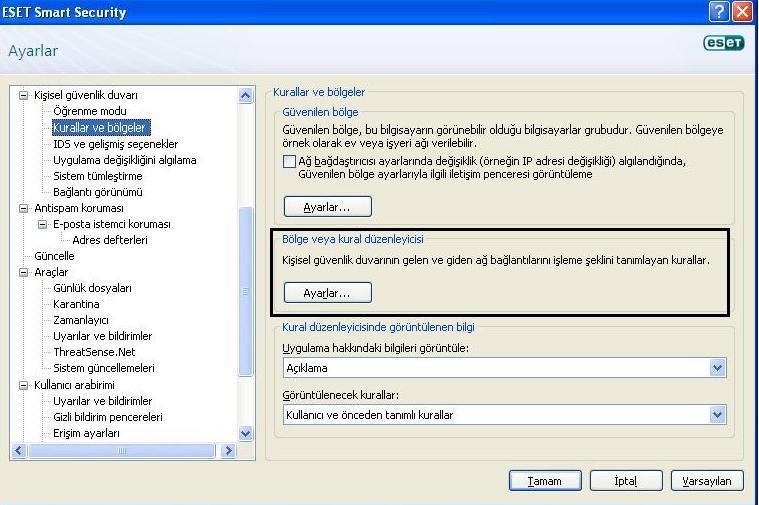This screenshot has width=759, height=505.
Task: Select Erişim ayarları tree item
Action: pos(86,433)
